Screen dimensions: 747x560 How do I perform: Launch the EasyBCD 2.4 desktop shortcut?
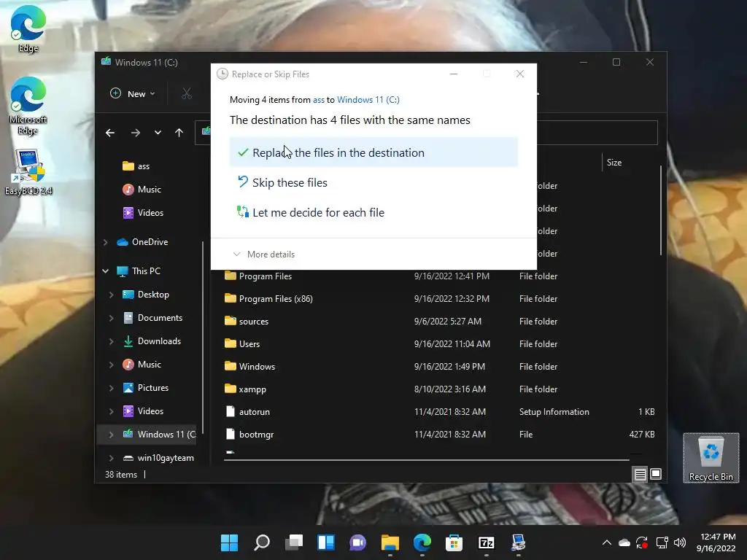[x=28, y=172]
